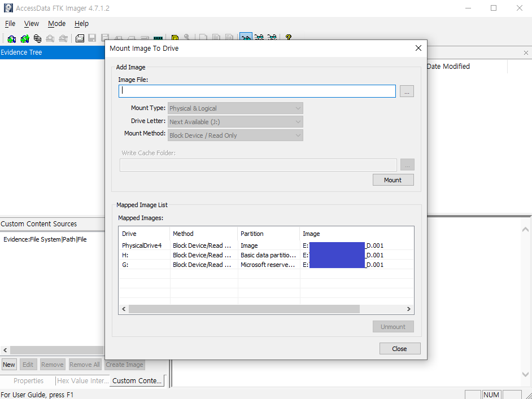The height and width of the screenshot is (399, 532).
Task: Click the Capture Memory green chip icon
Action: click(x=158, y=38)
